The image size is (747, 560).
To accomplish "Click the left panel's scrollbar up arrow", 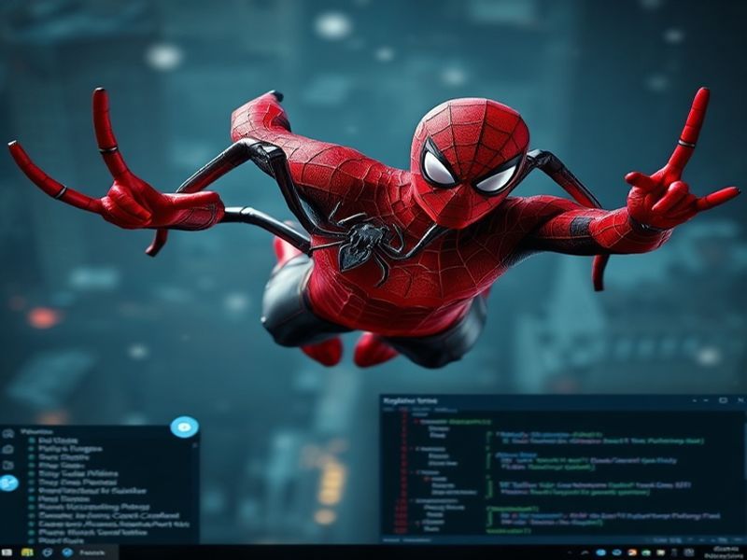I will [x=194, y=445].
